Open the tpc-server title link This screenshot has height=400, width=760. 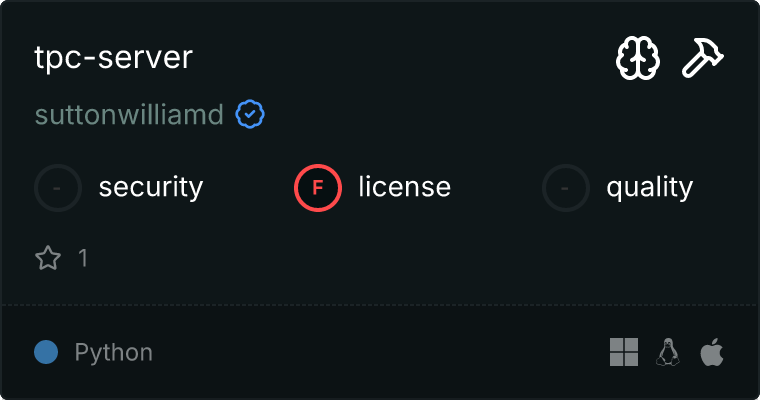pyautogui.click(x=113, y=57)
